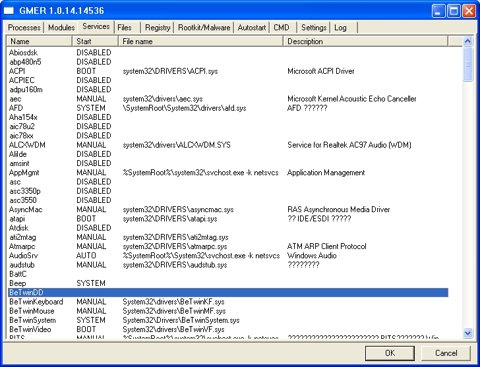This screenshot has width=480, height=367.
Task: Select the Atmarpc service row
Action: coord(228,246)
